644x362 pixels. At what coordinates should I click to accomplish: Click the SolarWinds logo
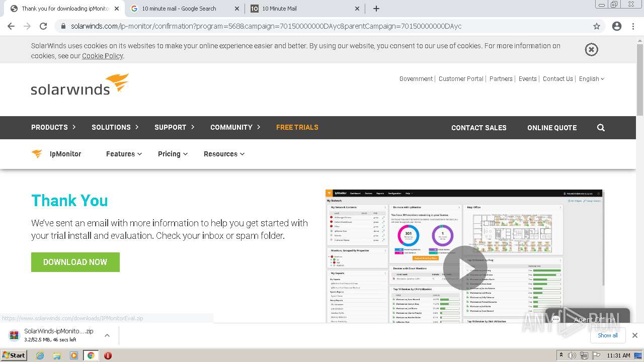pyautogui.click(x=80, y=84)
